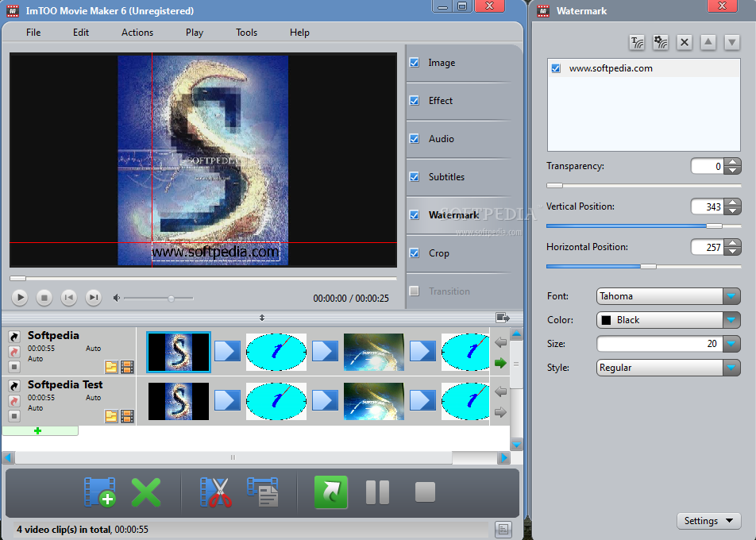The image size is (756, 540).
Task: Click the scissors clip-cut icon
Action: [215, 492]
